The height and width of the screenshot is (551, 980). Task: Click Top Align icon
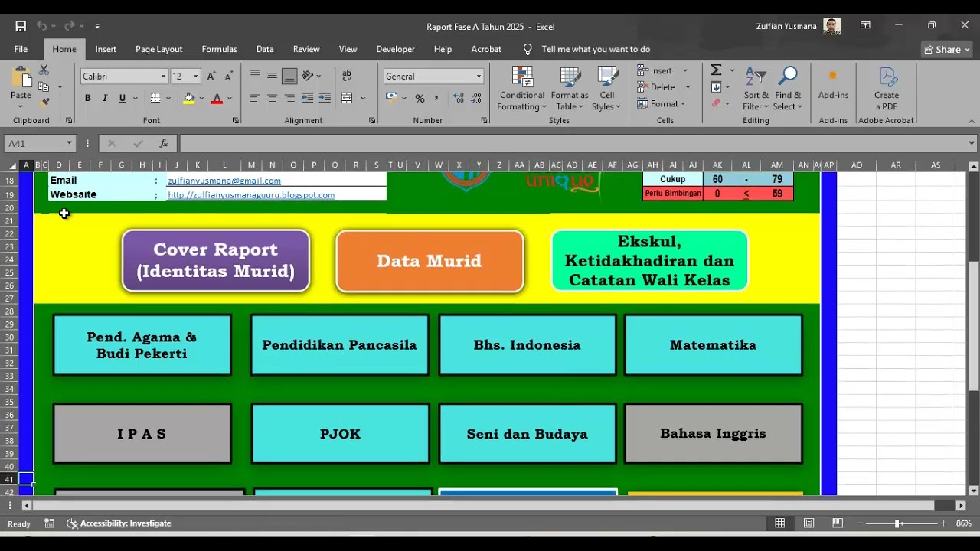(254, 76)
